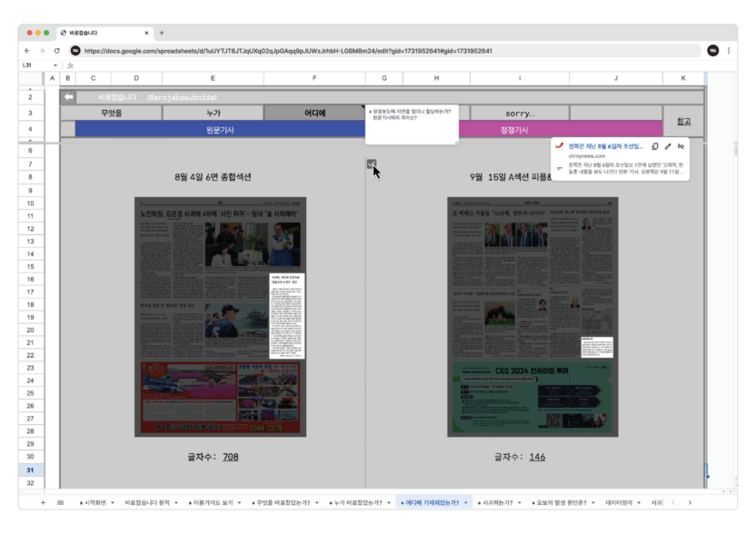Viewport: 756px width, 534px height.
Task: Toggle the checkbox in column G
Action: [371, 164]
